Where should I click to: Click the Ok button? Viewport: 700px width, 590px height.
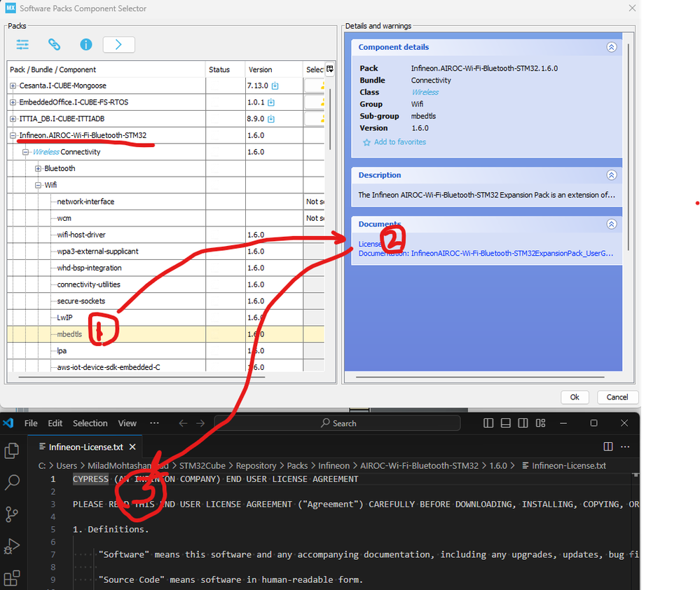click(575, 397)
